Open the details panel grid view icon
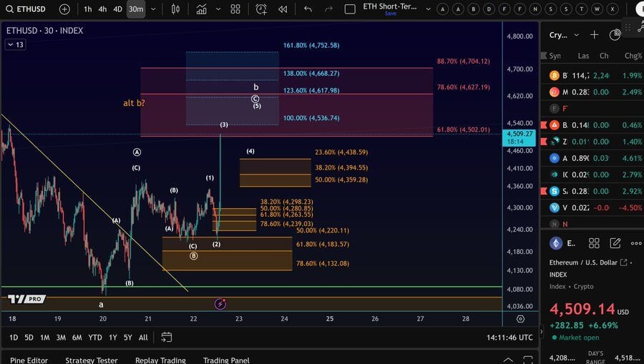644x364 pixels. coord(594,243)
